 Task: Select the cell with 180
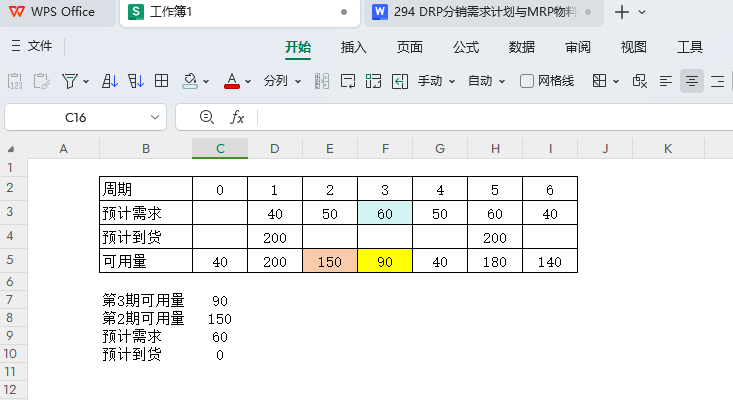(x=495, y=261)
